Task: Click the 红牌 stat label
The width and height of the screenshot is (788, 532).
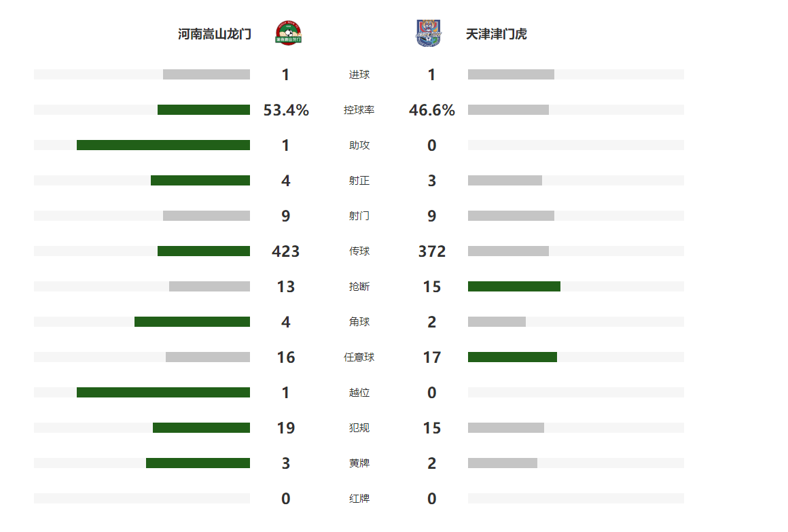Action: point(359,498)
